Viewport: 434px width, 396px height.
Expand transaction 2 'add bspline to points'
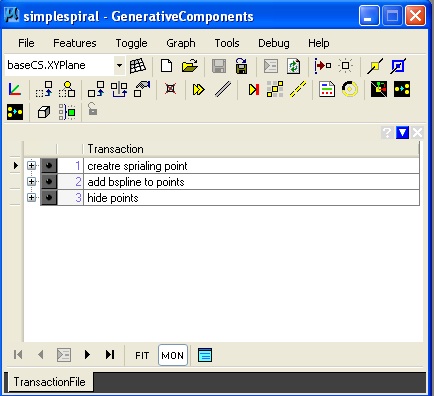coord(31,181)
